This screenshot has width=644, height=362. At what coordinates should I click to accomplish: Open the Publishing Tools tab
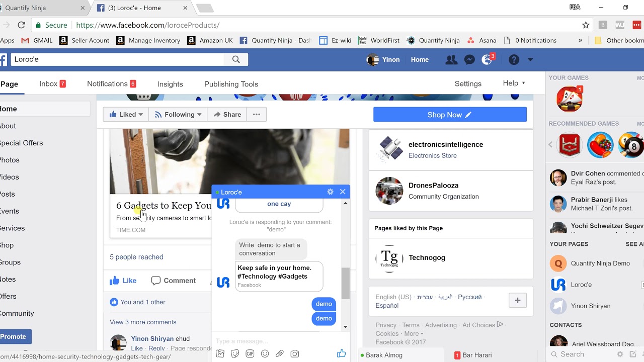(x=231, y=84)
